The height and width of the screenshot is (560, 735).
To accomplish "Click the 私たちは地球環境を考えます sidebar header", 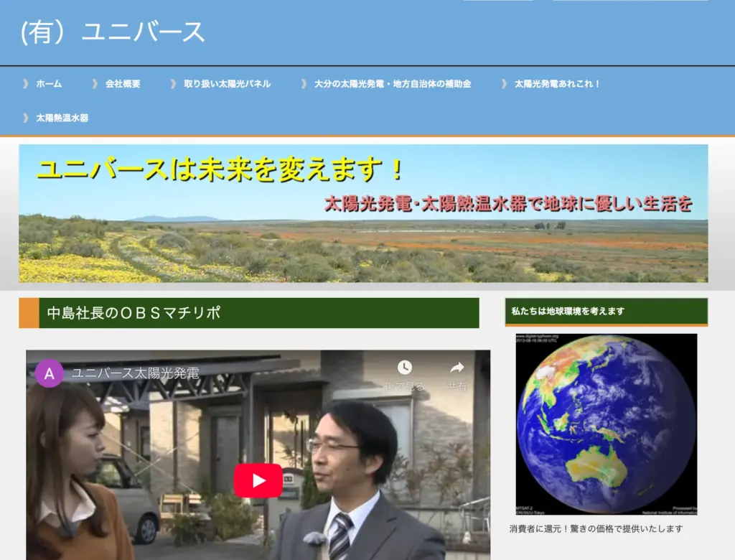I will 568,312.
